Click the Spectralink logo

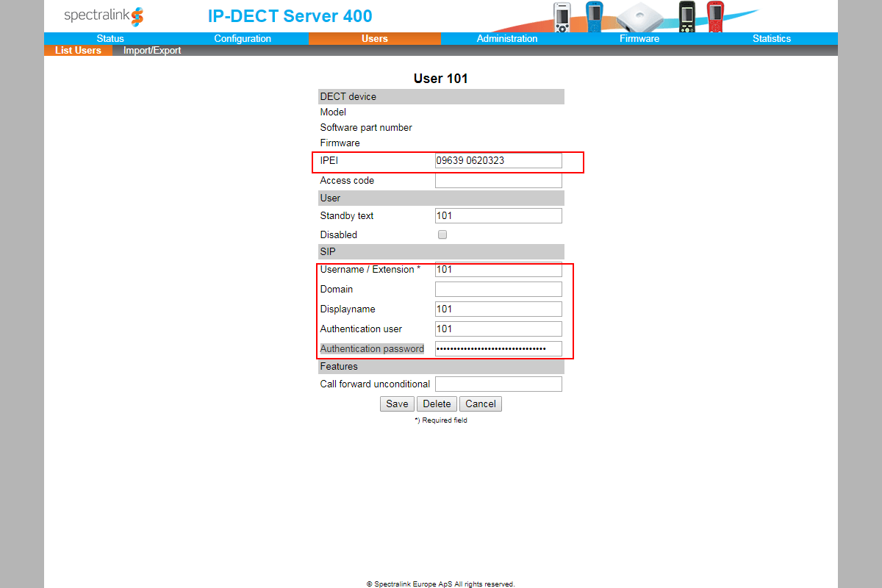coord(104,16)
